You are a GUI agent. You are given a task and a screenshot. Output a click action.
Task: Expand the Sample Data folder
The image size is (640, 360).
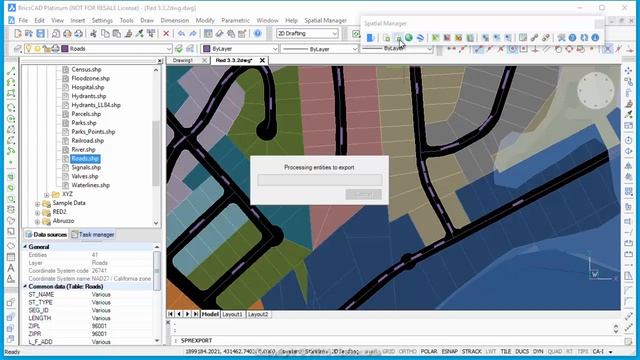coord(38,203)
